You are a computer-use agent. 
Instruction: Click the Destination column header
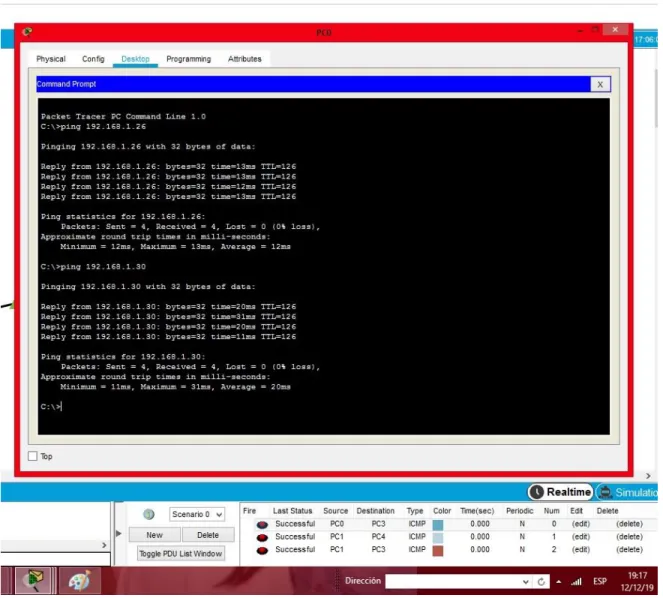click(x=375, y=510)
